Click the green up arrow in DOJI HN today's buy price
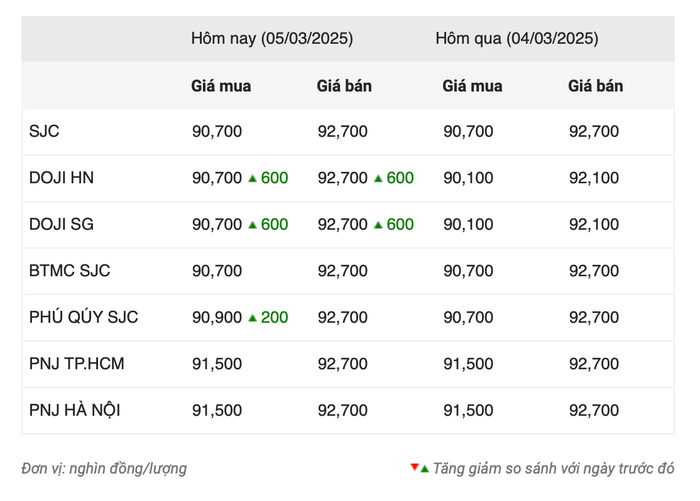The image size is (700, 501). pos(252,178)
